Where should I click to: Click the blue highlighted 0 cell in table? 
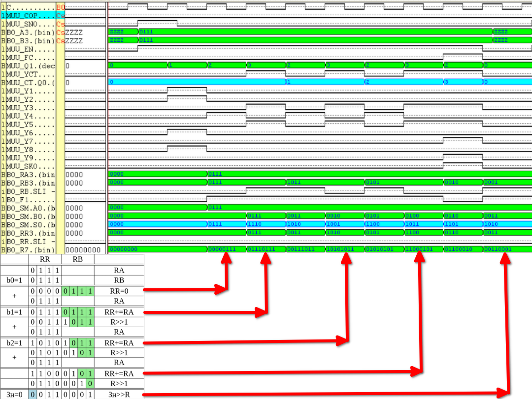click(x=33, y=395)
